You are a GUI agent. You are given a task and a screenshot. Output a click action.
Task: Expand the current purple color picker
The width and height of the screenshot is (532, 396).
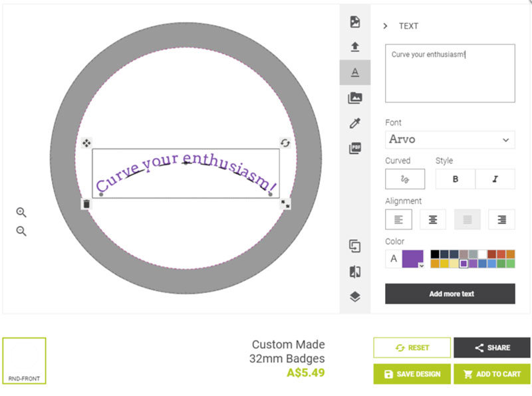click(x=413, y=259)
